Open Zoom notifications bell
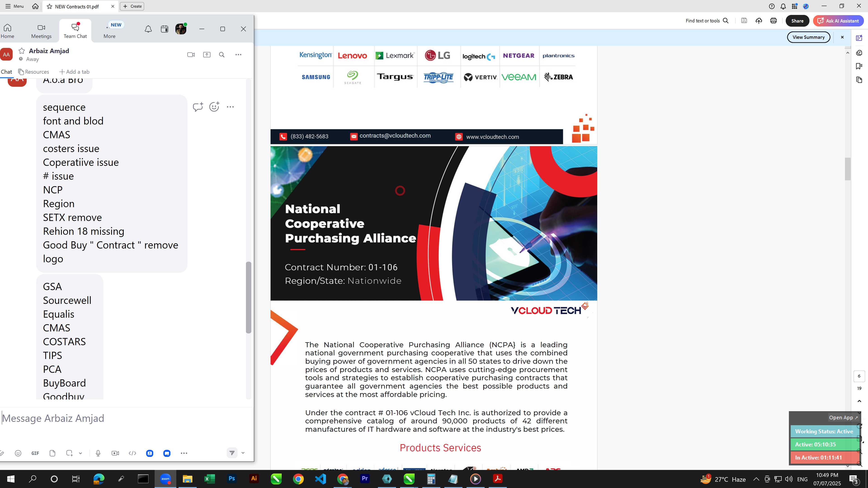 [x=148, y=29]
